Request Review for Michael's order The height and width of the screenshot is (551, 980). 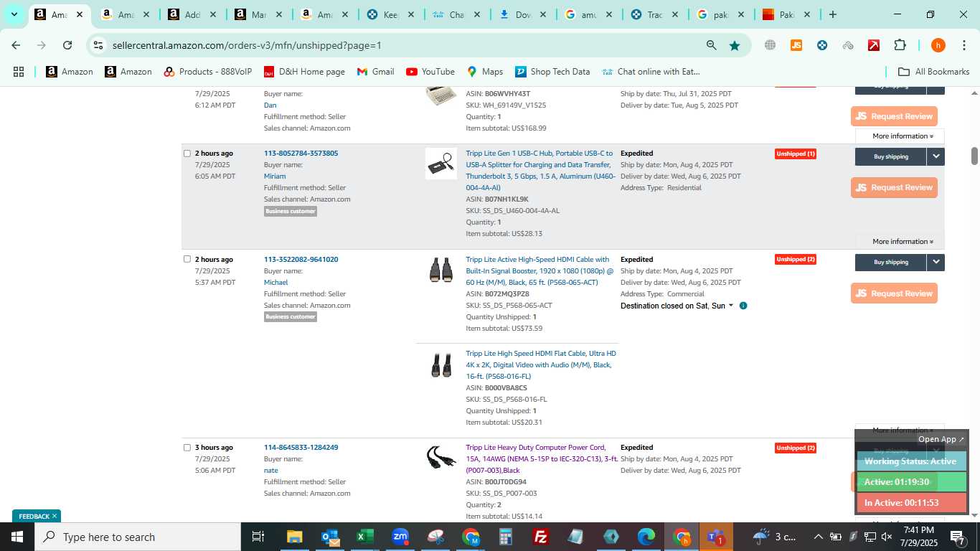click(x=894, y=293)
